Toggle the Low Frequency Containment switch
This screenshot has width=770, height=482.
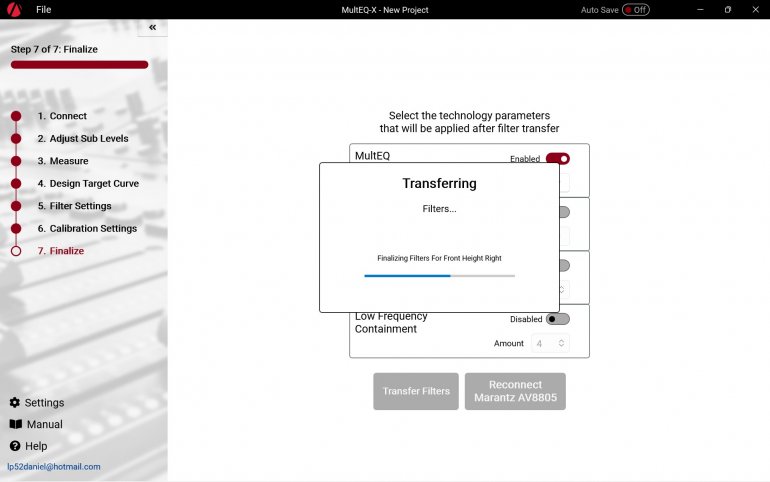pos(558,319)
